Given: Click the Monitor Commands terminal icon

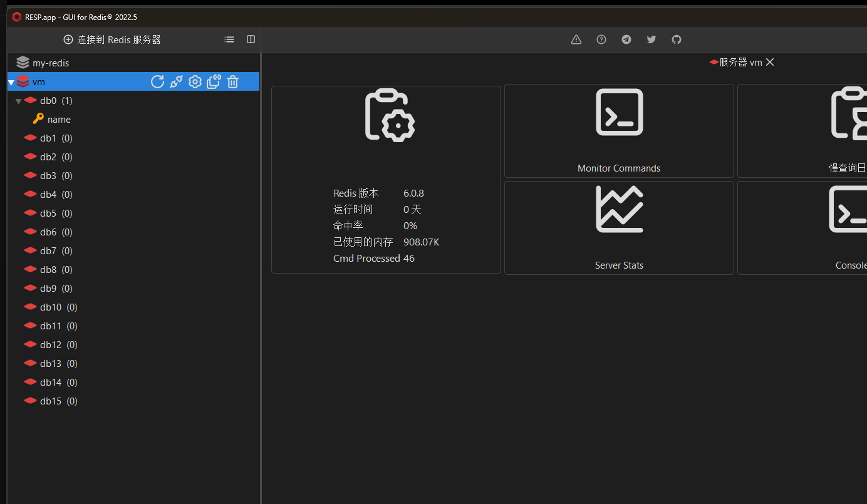Looking at the screenshot, I should click(x=619, y=112).
